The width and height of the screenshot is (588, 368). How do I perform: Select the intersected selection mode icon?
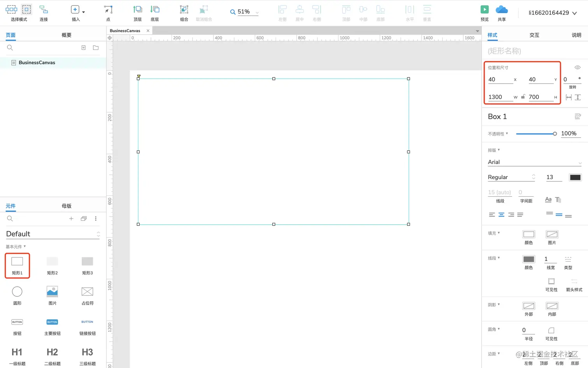pyautogui.click(x=11, y=9)
